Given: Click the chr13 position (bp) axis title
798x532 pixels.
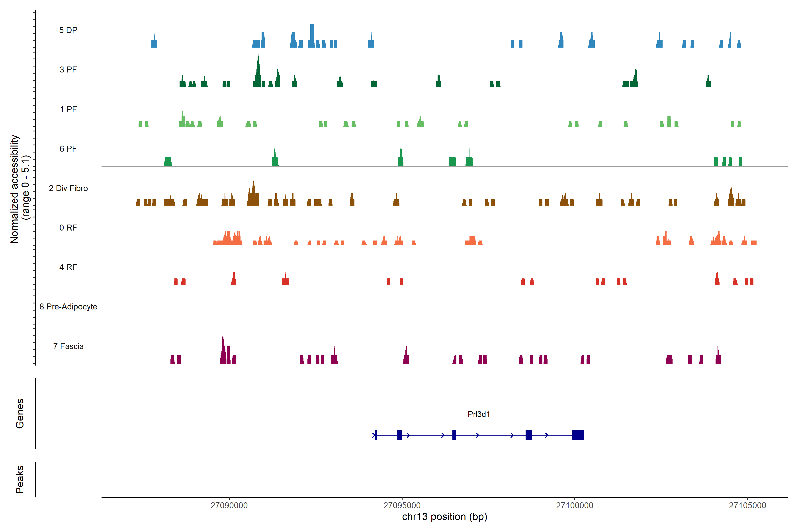Looking at the screenshot, I should pyautogui.click(x=444, y=517).
